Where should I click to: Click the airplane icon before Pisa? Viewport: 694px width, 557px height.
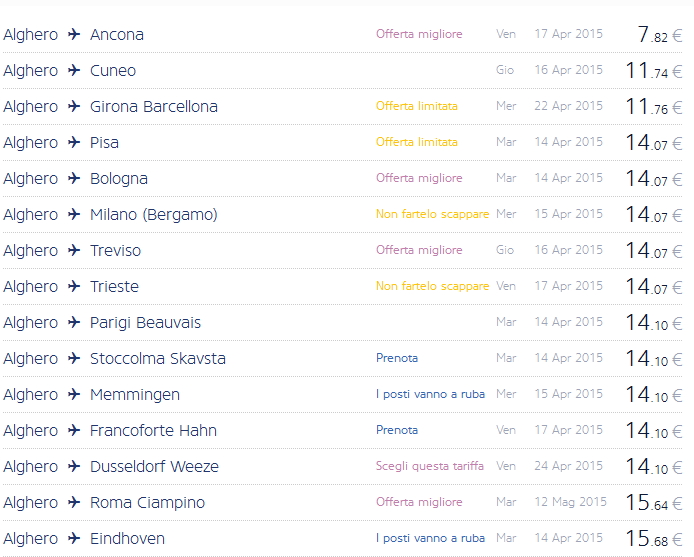74,142
